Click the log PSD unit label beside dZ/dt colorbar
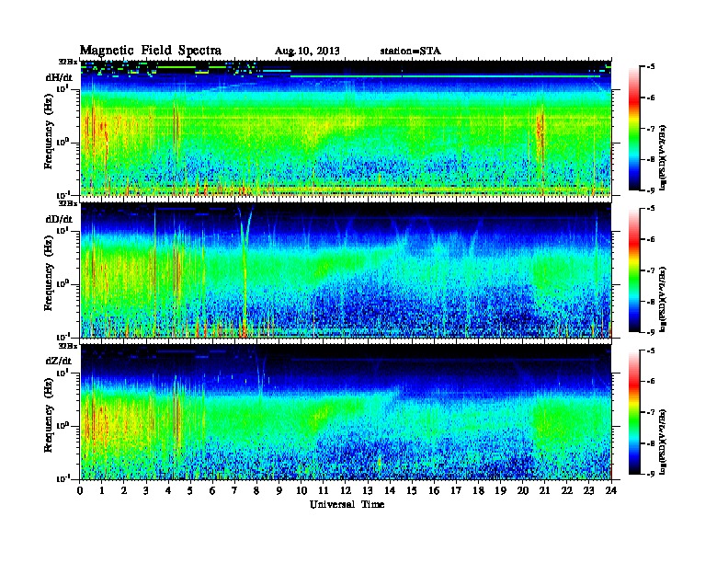The height and width of the screenshot is (563, 728). [x=663, y=442]
